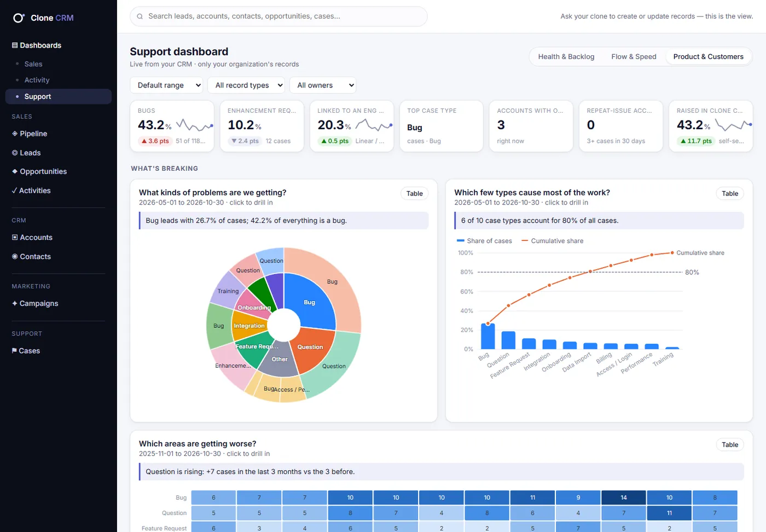Show the table for problem kinds chart
This screenshot has height=532, width=766.
(x=414, y=193)
